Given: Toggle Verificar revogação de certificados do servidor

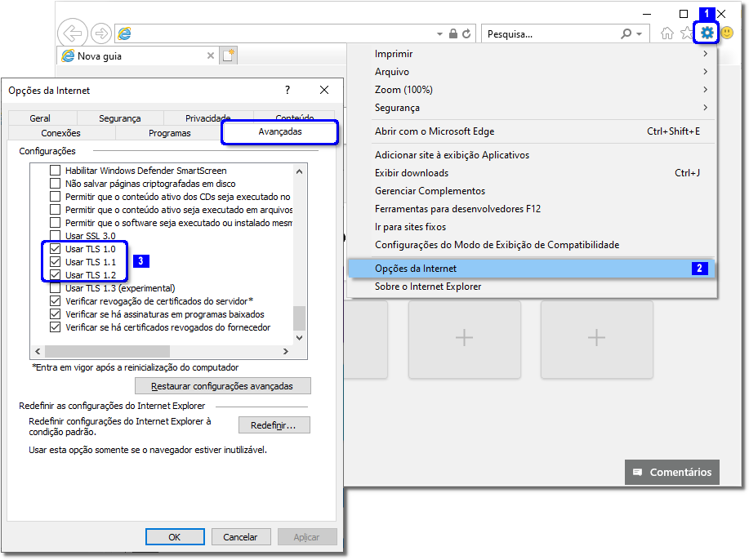Looking at the screenshot, I should (56, 300).
